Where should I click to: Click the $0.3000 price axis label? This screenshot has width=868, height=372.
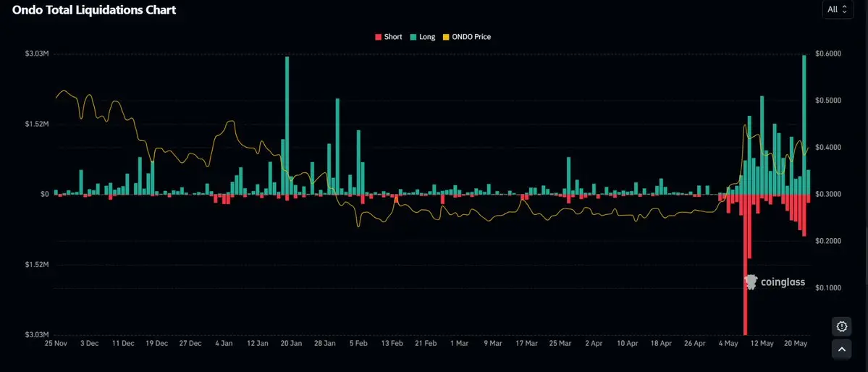tap(828, 194)
